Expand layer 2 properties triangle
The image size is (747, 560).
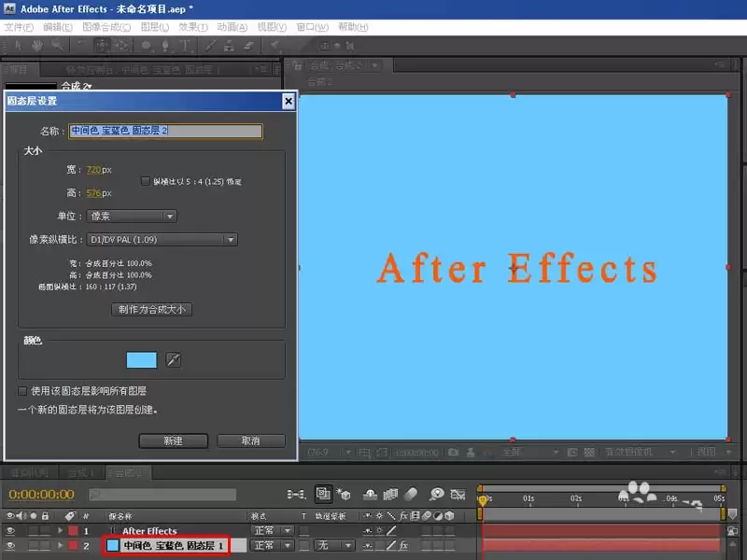click(60, 545)
